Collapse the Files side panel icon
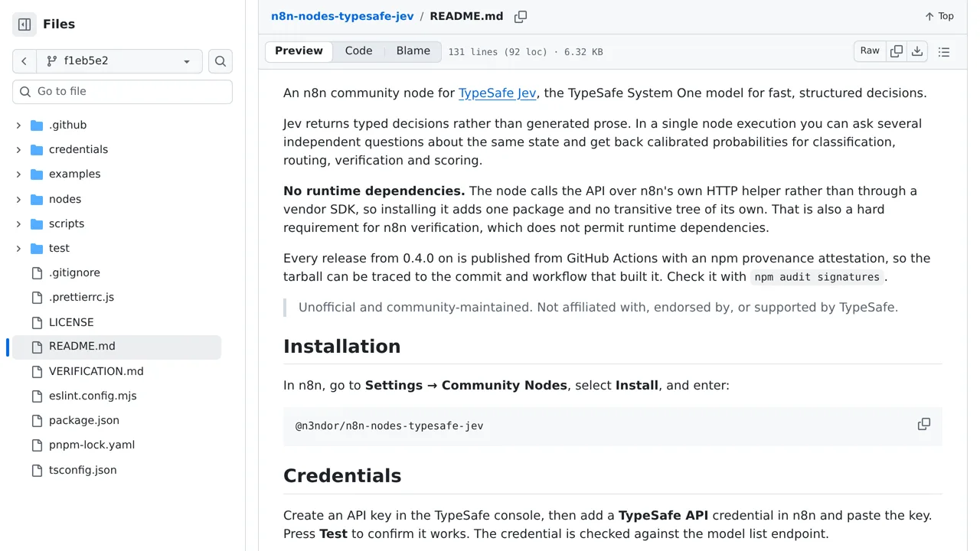Screen dimensions: 980x551 (x=24, y=24)
